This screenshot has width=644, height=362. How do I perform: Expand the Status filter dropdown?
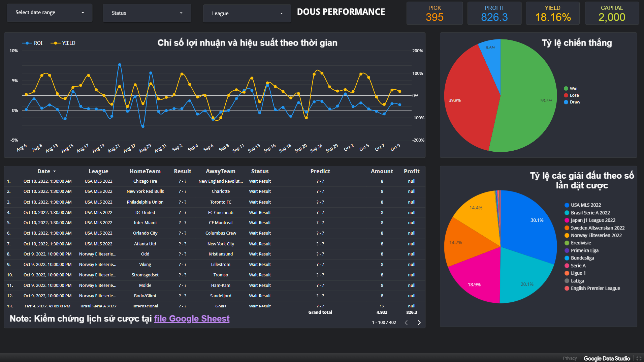click(147, 13)
